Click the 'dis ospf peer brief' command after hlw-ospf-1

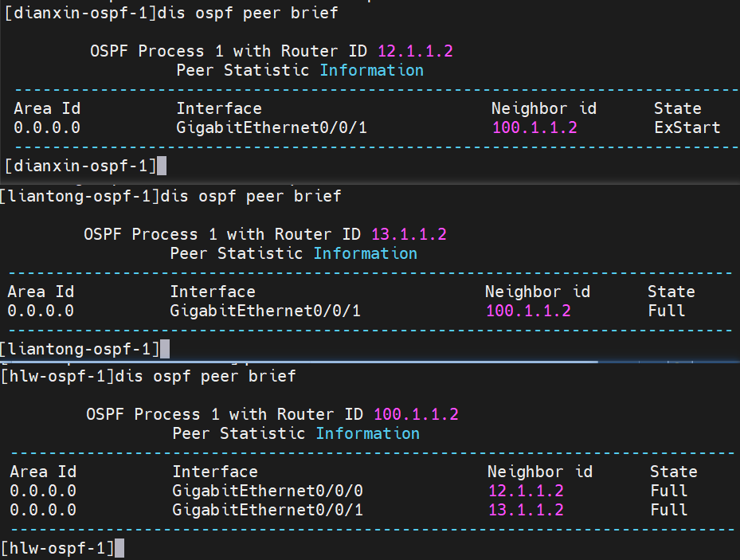click(x=206, y=375)
